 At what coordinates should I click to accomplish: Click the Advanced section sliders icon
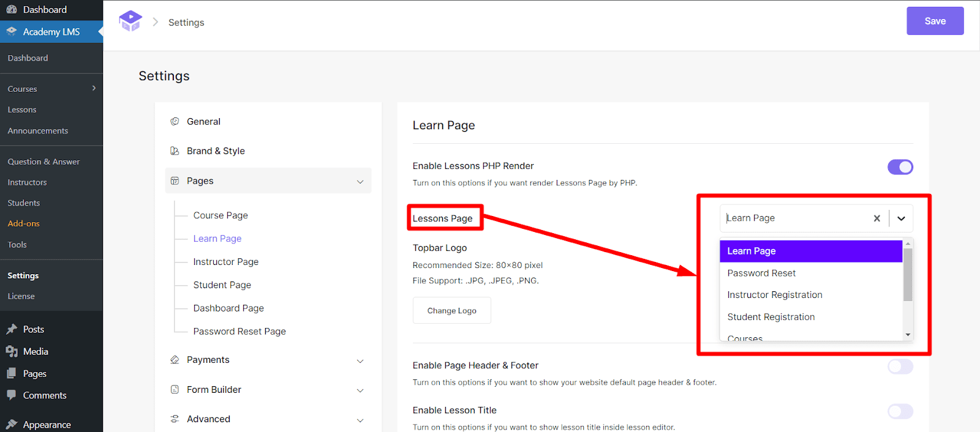pos(175,419)
